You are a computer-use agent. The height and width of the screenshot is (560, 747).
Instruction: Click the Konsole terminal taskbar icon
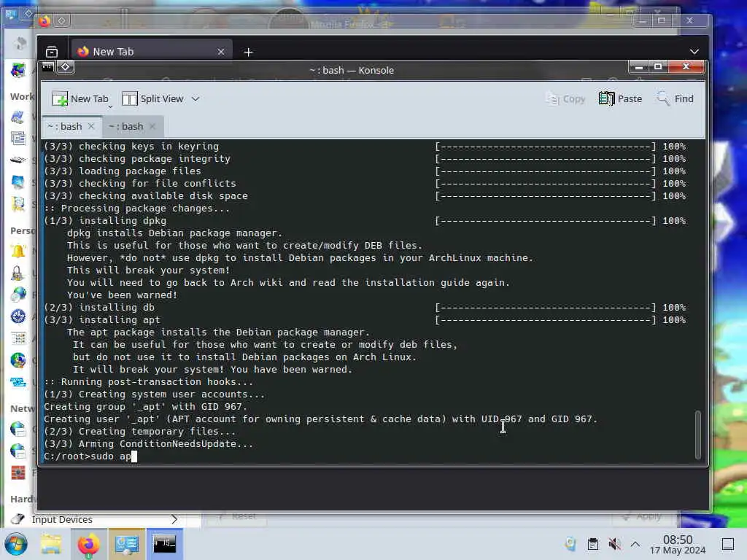click(164, 544)
